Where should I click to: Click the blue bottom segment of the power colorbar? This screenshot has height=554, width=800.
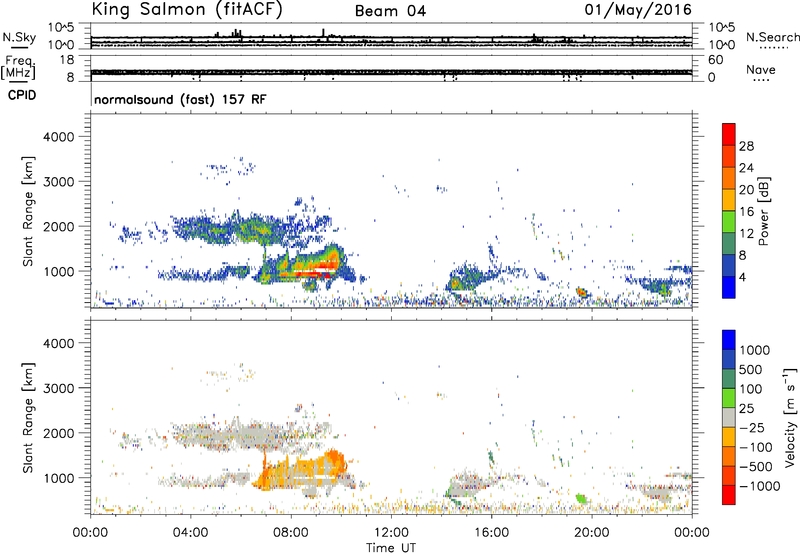[x=729, y=287]
